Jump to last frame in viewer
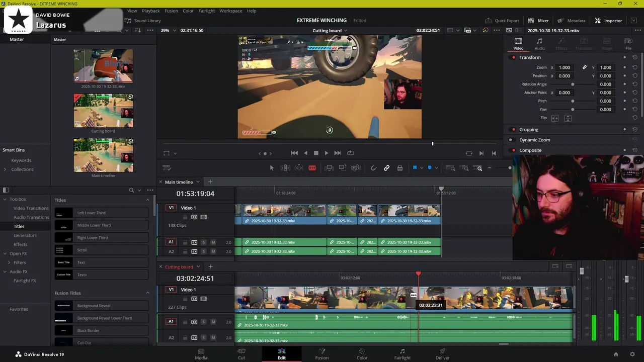Viewport: 644px width, 362px height. pyautogui.click(x=338, y=153)
